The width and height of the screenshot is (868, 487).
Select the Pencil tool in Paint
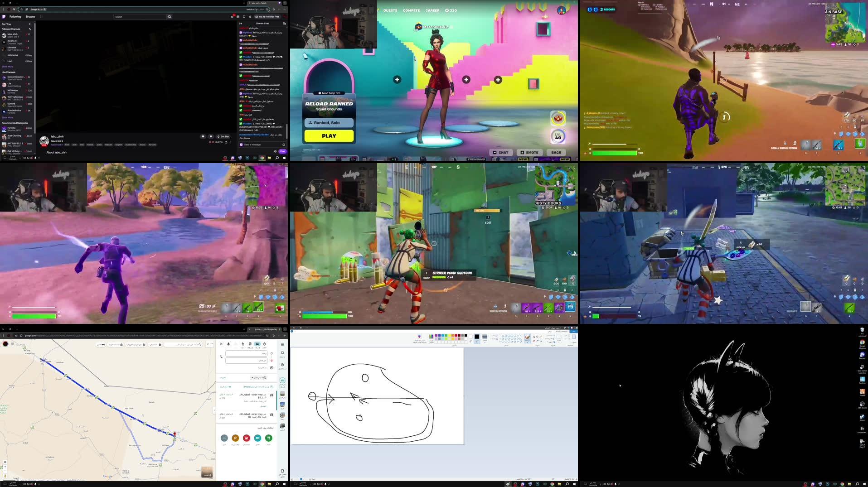tap(541, 337)
